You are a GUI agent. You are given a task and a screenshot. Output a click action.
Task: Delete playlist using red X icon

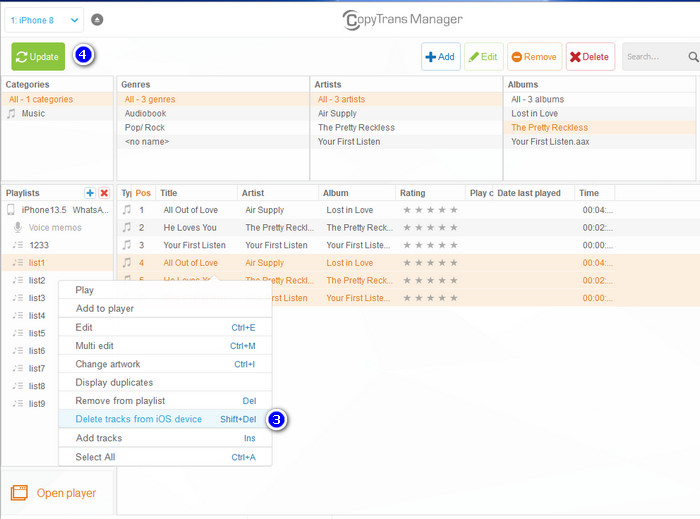[104, 193]
